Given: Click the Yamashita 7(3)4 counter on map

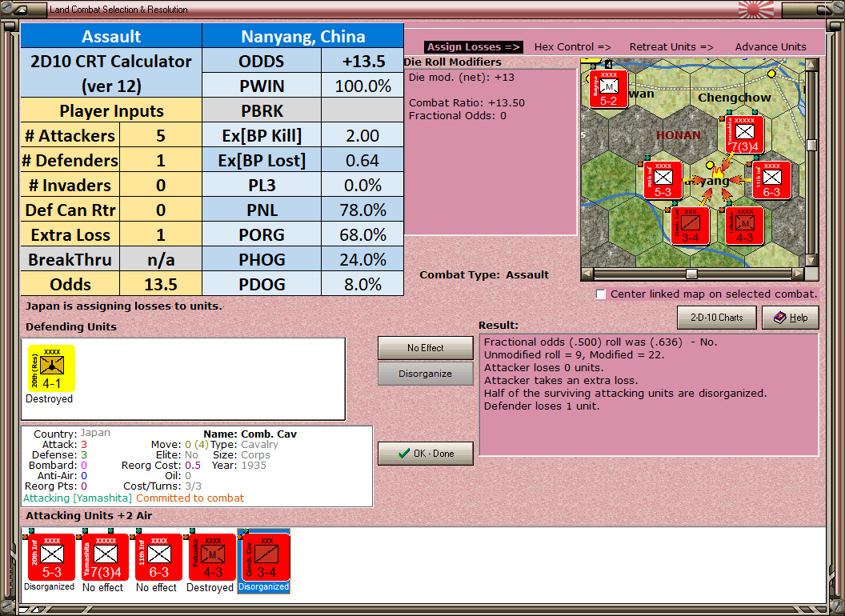Looking at the screenshot, I should click(744, 134).
